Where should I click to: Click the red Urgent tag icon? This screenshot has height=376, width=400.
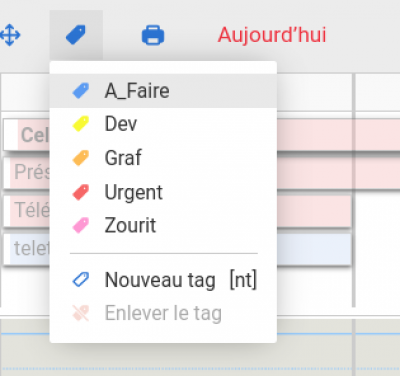pos(81,192)
